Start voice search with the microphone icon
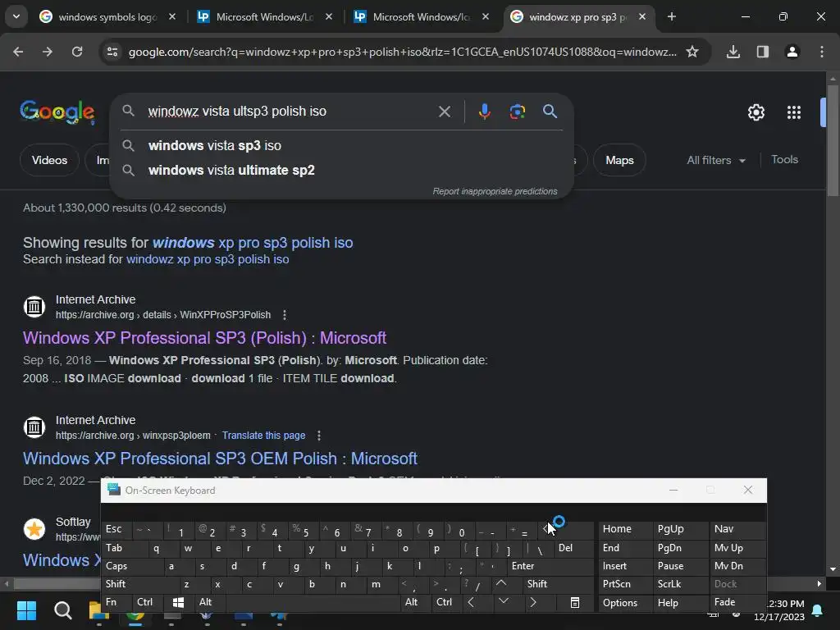 tap(484, 112)
